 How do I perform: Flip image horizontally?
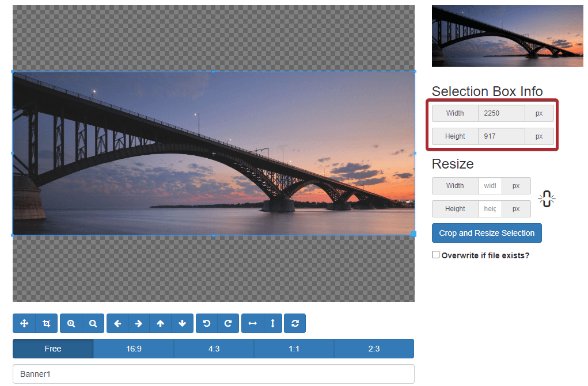253,323
